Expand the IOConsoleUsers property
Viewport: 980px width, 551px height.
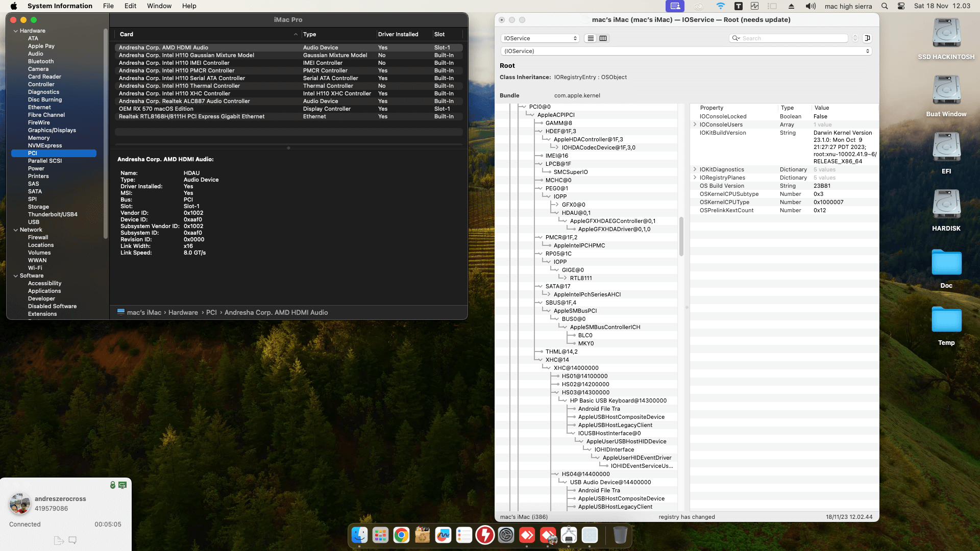(695, 124)
